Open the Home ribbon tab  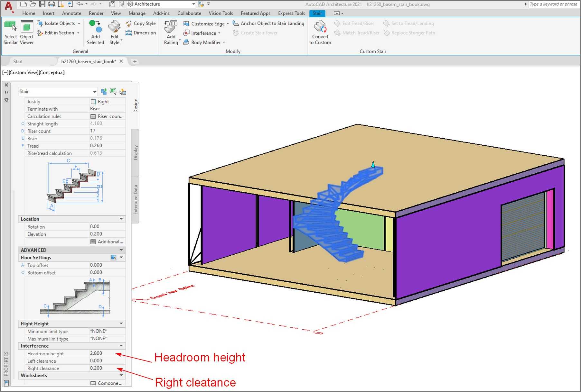pyautogui.click(x=29, y=13)
